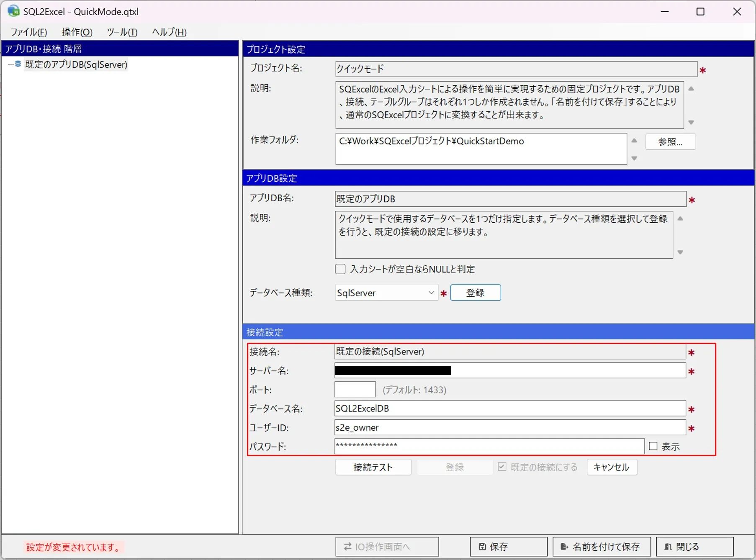Viewport: 756px width, 560px height.
Task: Open the データベース種類 SqlServer dropdown
Action: point(386,293)
